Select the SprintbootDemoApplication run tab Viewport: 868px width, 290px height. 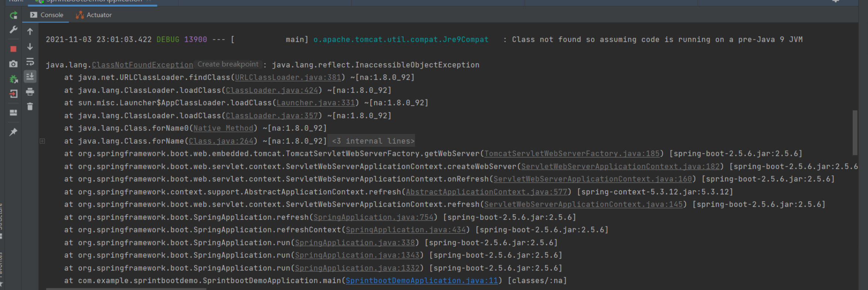click(x=92, y=1)
